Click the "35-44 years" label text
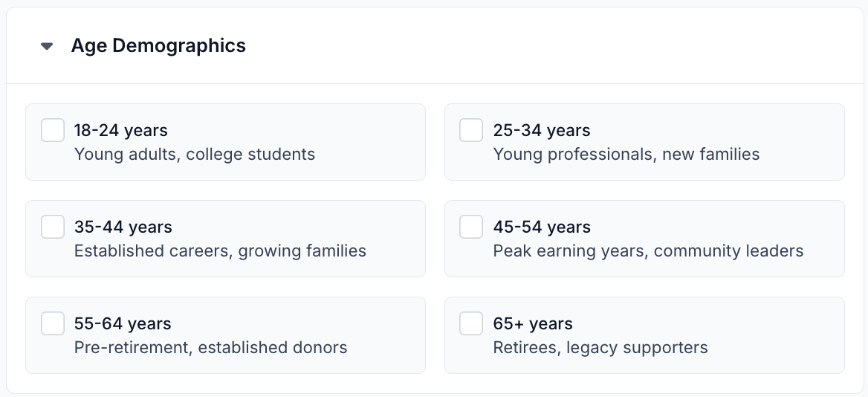This screenshot has height=397, width=868. [x=123, y=227]
